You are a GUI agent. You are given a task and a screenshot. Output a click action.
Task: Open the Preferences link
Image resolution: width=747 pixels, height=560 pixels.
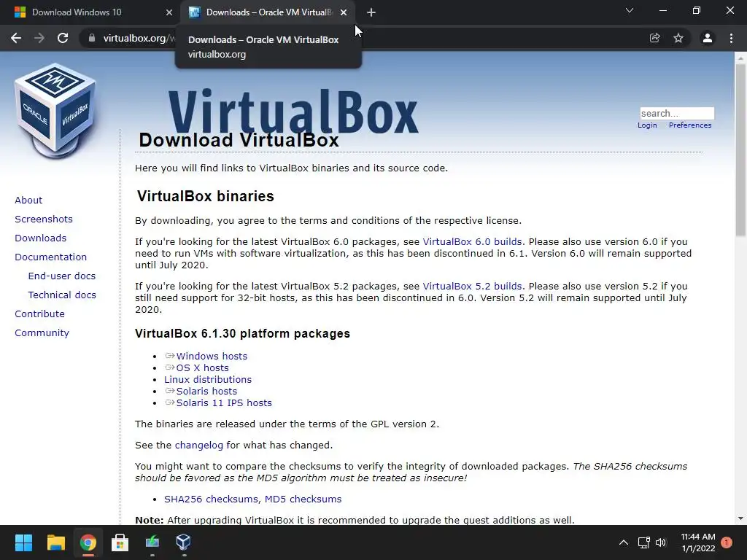coord(690,125)
